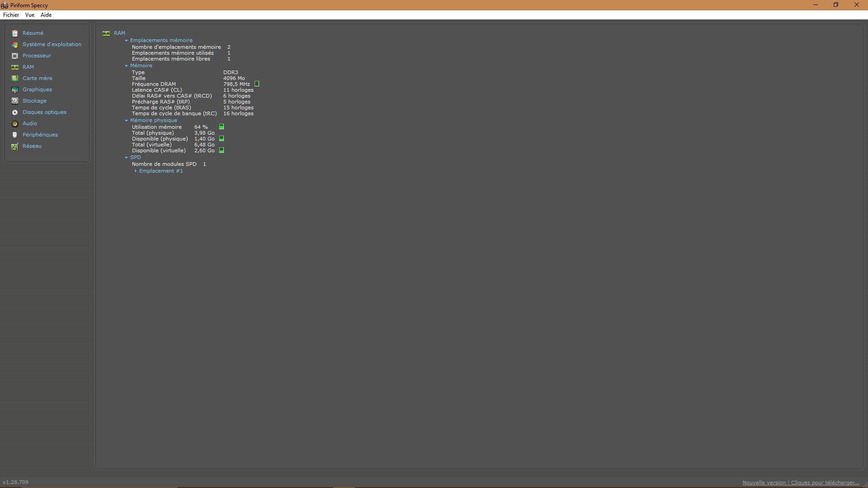Open the Processeur section
The height and width of the screenshot is (488, 868).
37,56
